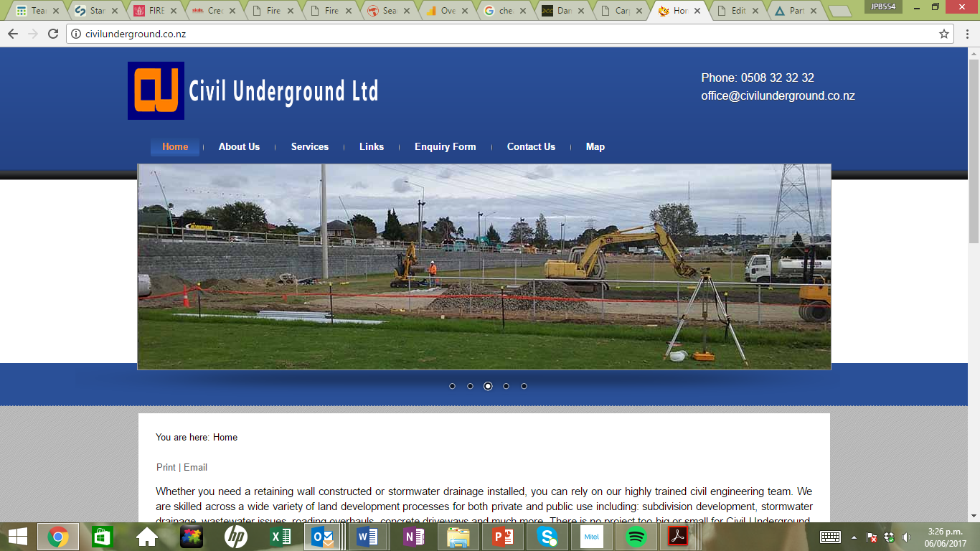Open OneNote from the taskbar
980x551 pixels.
click(x=413, y=537)
